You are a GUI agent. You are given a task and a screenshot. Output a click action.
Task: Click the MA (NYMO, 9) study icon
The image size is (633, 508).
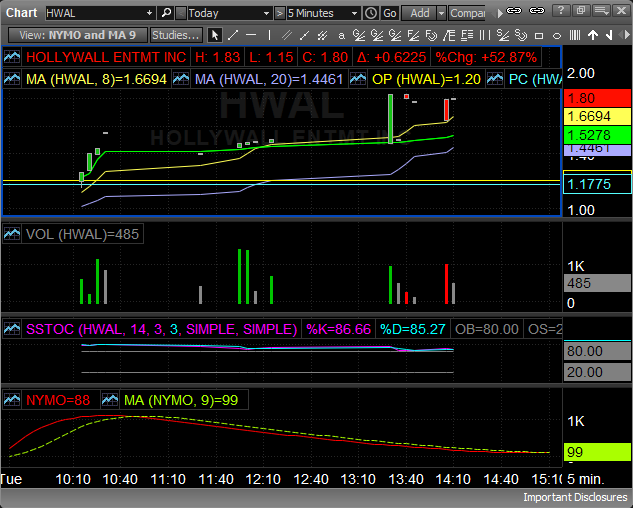tap(110, 400)
